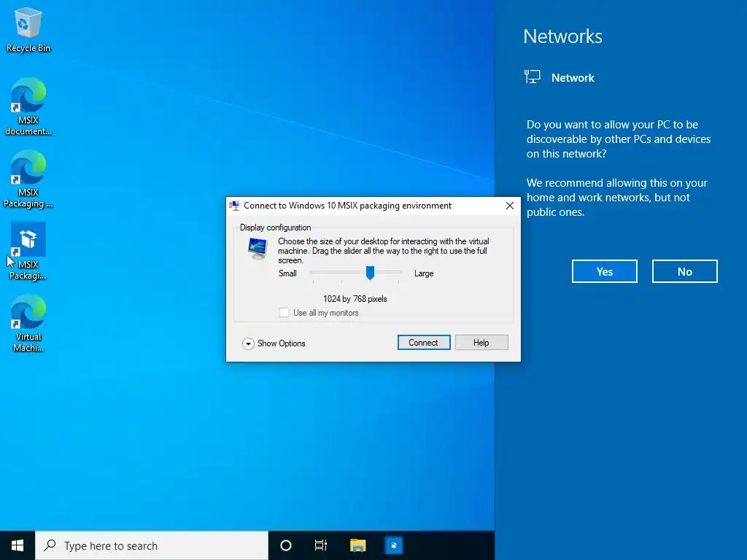
Task: Click the Type here to search box
Action: click(152, 545)
